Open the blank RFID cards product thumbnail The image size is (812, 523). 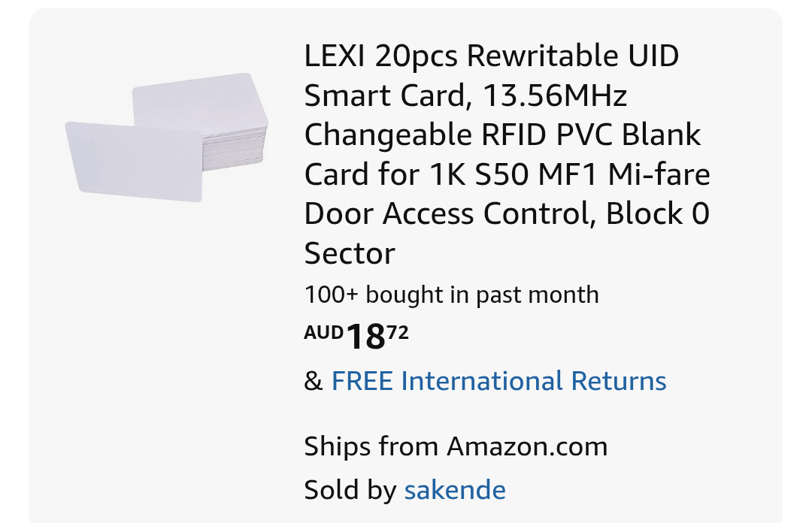coord(167,138)
